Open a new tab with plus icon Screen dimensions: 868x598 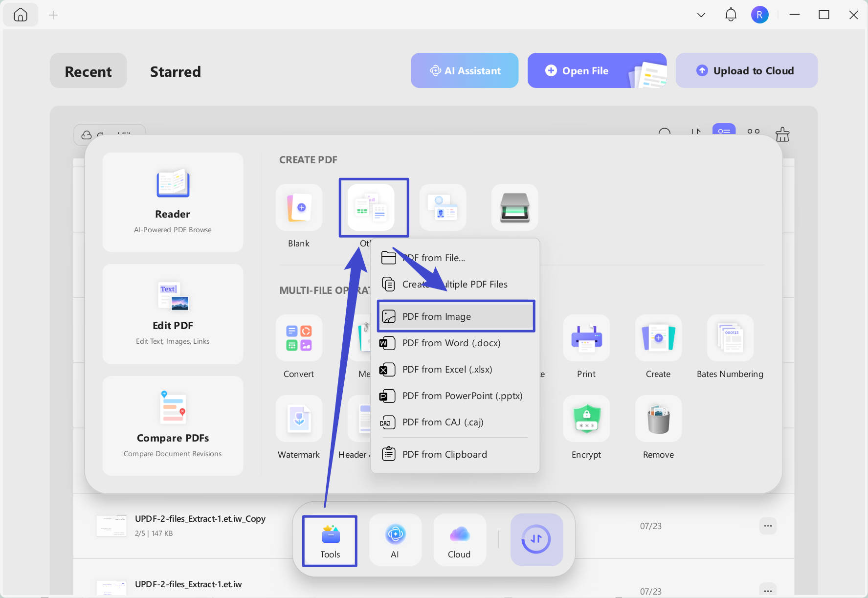pos(53,15)
